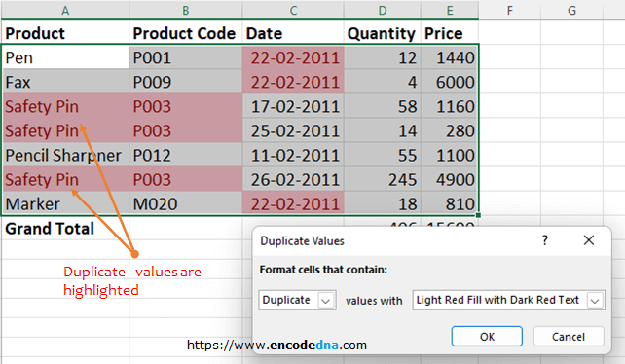
Task: Click product code P012
Action: click(x=186, y=155)
